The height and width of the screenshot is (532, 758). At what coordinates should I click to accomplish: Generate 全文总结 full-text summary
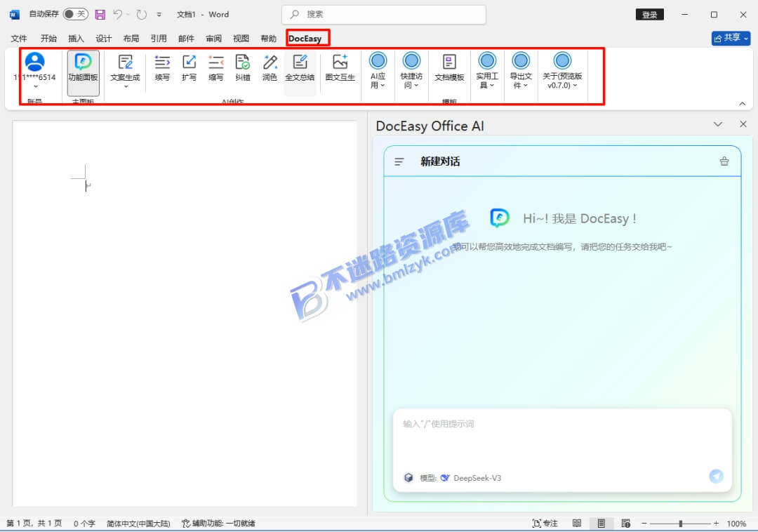click(300, 67)
